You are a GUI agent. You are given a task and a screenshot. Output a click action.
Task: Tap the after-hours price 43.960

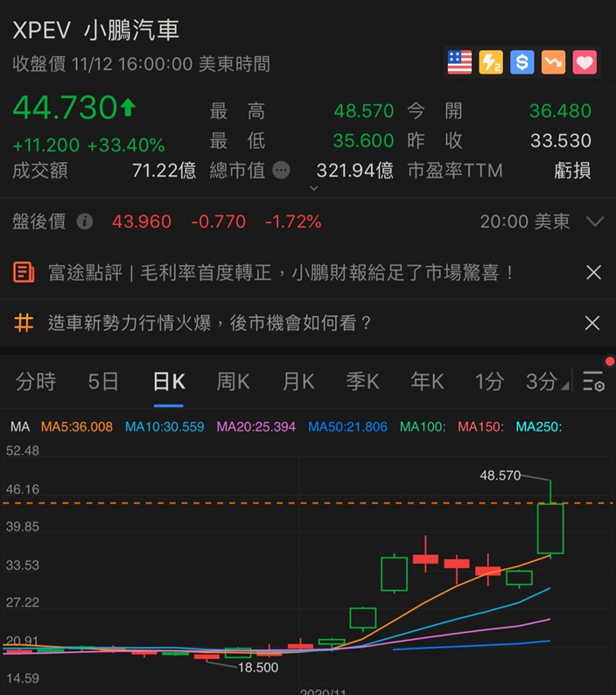click(x=142, y=221)
